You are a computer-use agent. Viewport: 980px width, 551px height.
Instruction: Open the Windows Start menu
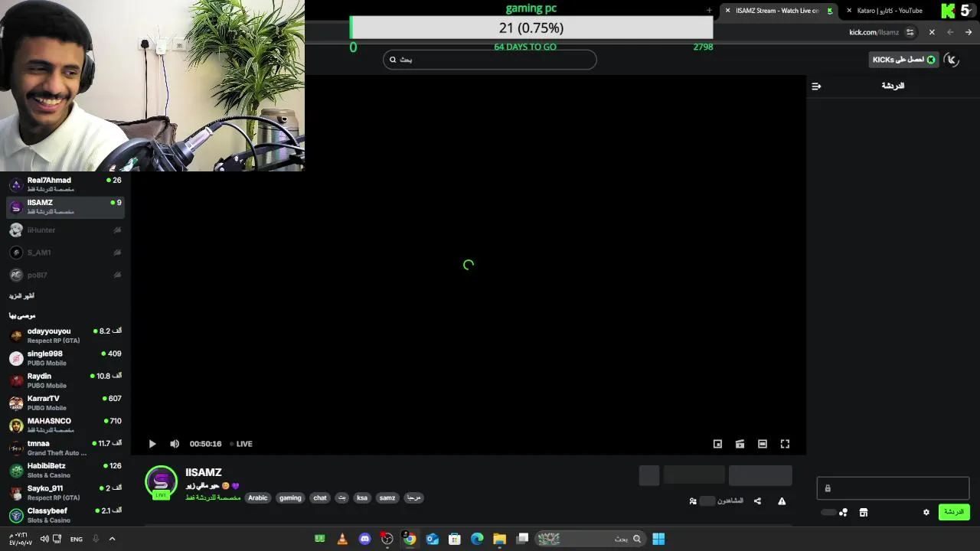pos(658,539)
